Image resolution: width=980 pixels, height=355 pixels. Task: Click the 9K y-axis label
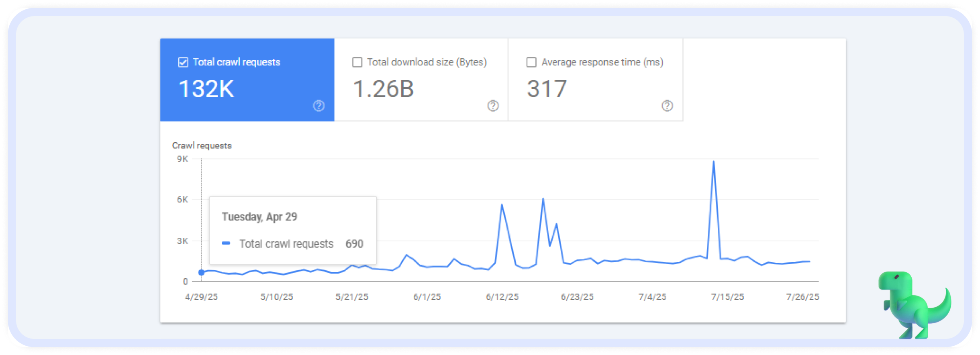(182, 159)
